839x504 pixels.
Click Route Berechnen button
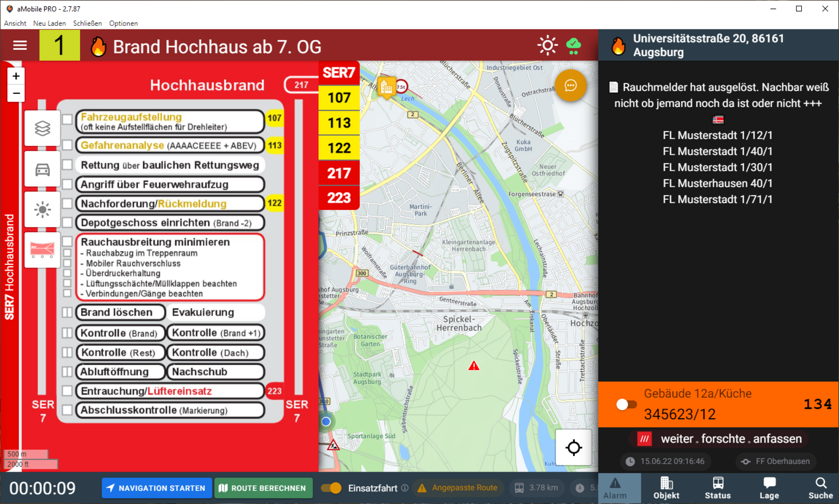coord(263,488)
